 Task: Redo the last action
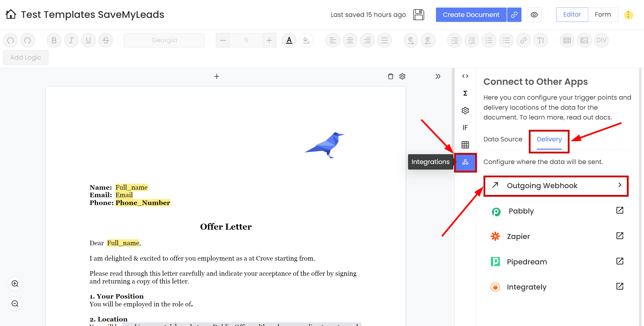28,40
